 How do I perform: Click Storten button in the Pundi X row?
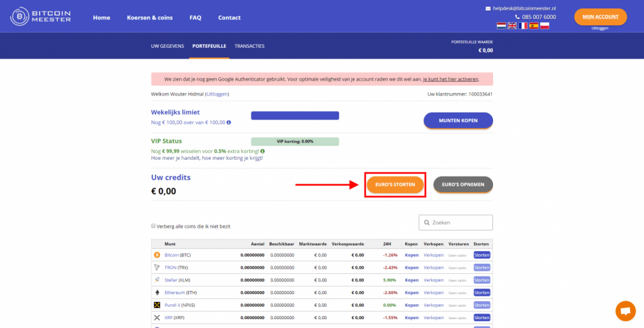point(482,305)
